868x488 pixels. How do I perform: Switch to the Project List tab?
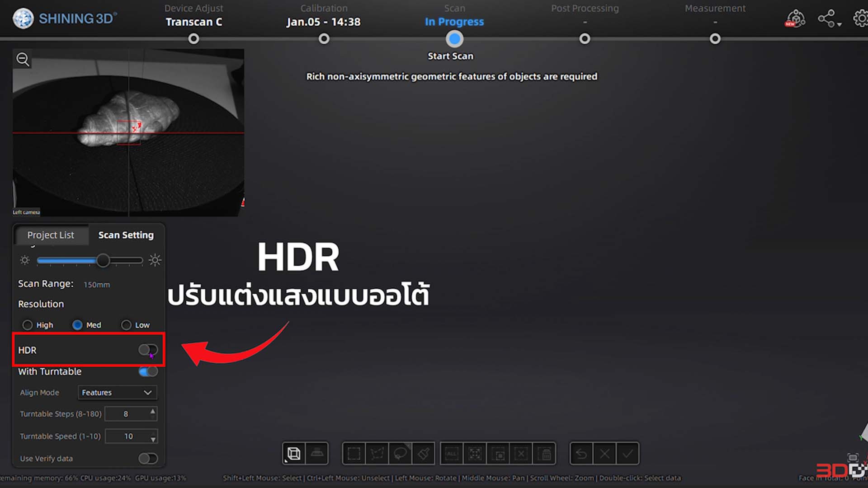coord(51,235)
